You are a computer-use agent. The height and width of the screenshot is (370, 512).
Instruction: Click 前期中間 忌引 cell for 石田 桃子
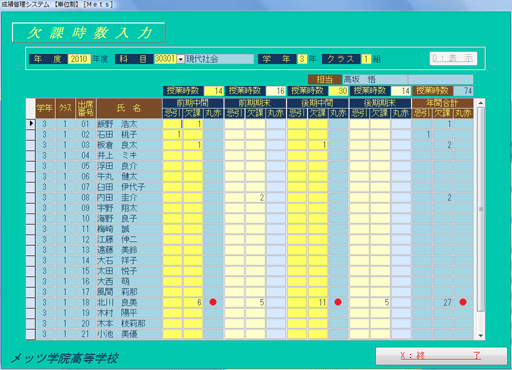click(172, 134)
